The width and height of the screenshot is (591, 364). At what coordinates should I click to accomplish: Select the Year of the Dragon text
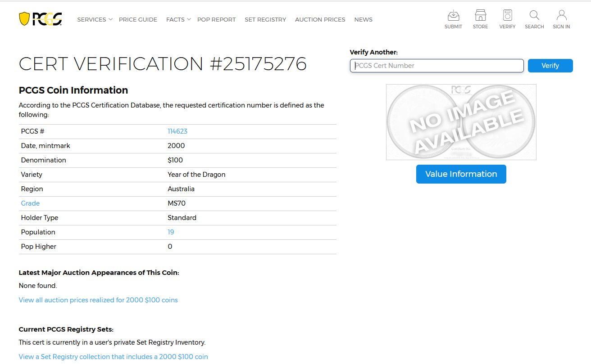196,175
